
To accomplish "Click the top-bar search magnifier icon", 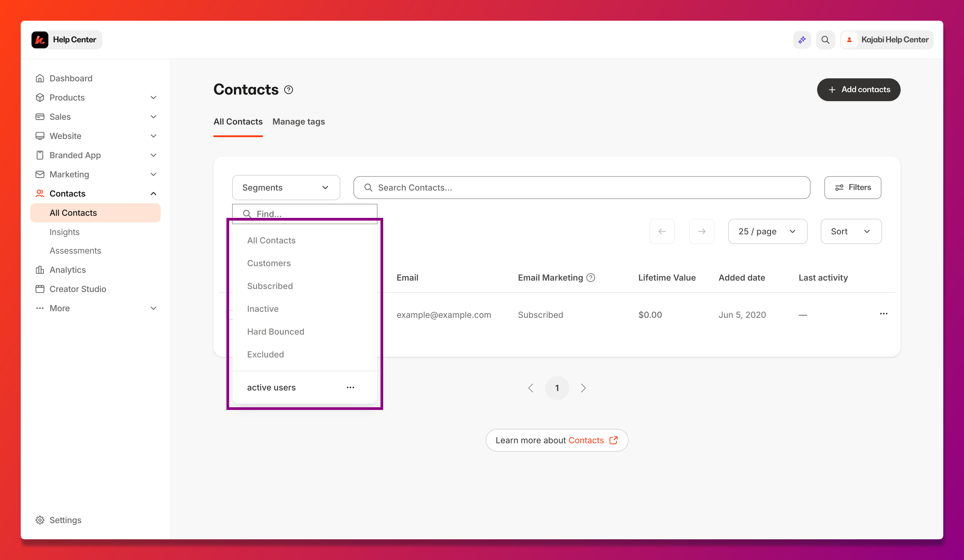I will (x=825, y=40).
